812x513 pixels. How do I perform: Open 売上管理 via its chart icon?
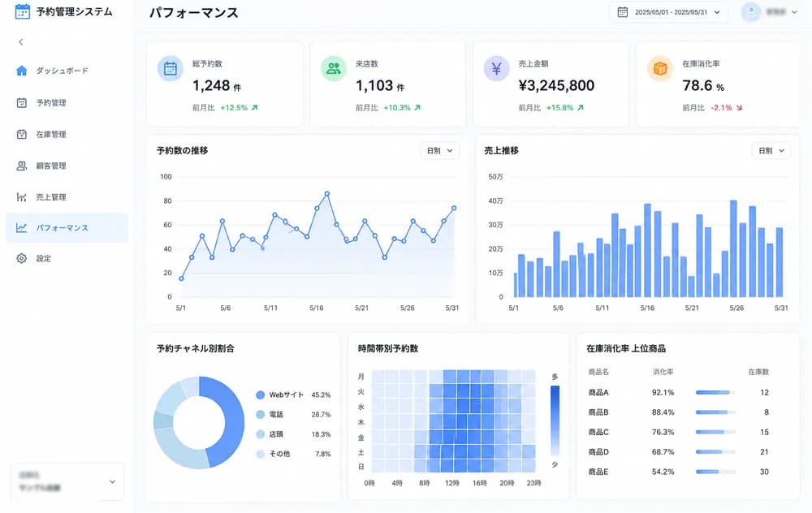(21, 197)
